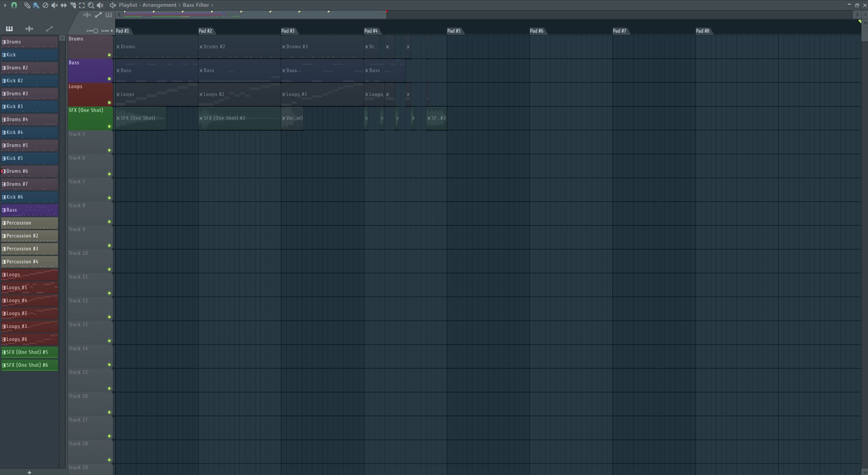Select the Delete tool

click(45, 5)
